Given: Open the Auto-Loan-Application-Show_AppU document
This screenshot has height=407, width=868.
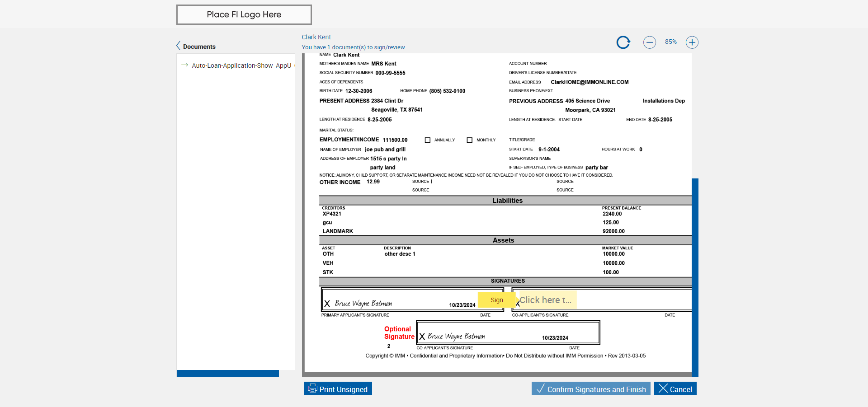Looking at the screenshot, I should [x=243, y=65].
